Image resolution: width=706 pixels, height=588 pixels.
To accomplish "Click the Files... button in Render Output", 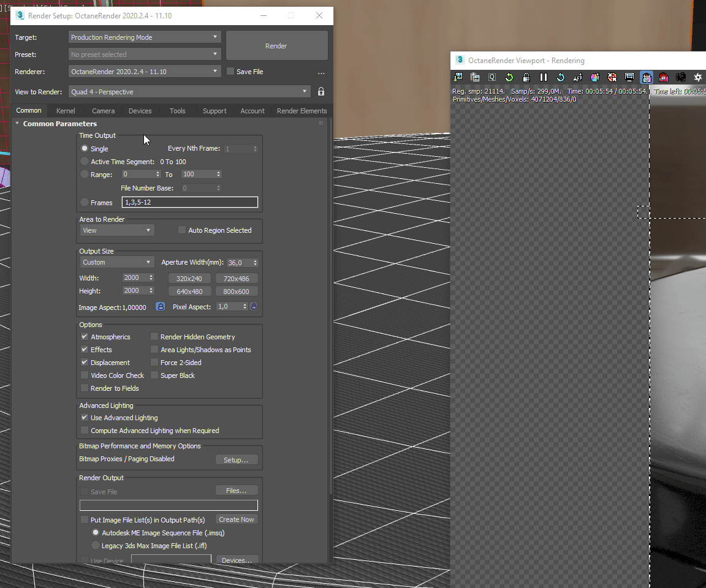I will tap(236, 491).
